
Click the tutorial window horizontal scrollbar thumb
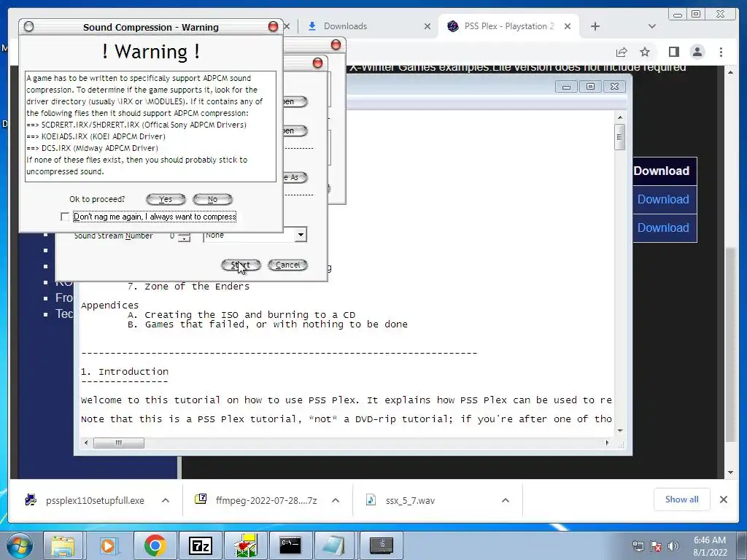tap(119, 443)
